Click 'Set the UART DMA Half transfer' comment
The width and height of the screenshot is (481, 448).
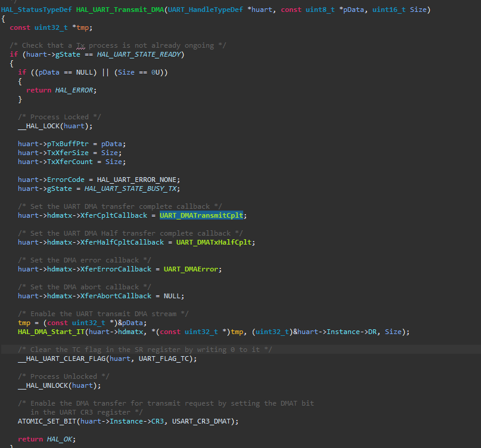pyautogui.click(x=131, y=233)
